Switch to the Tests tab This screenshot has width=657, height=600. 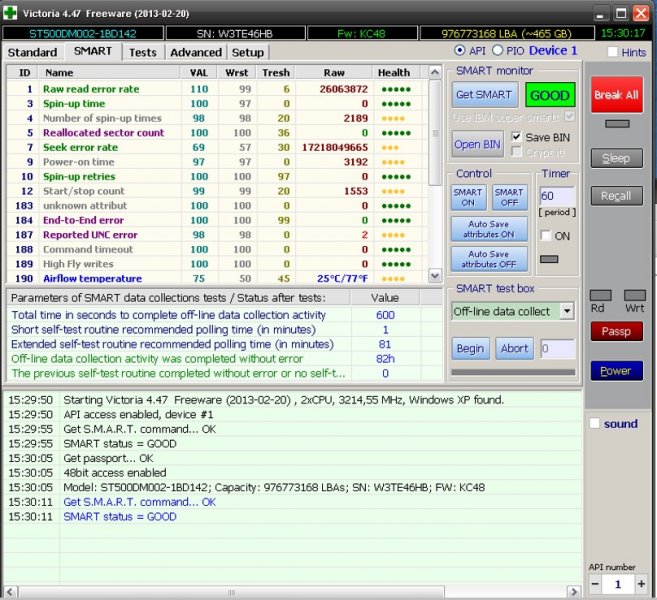143,52
